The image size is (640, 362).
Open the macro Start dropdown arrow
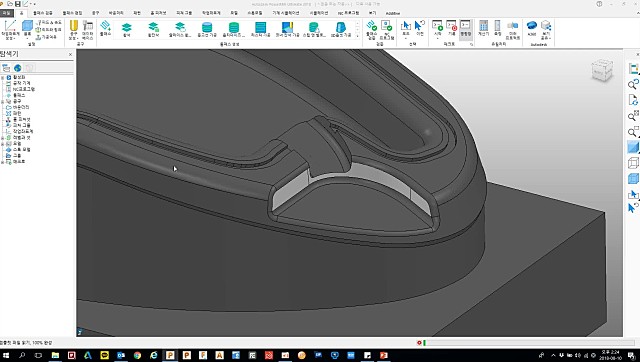coord(437,38)
